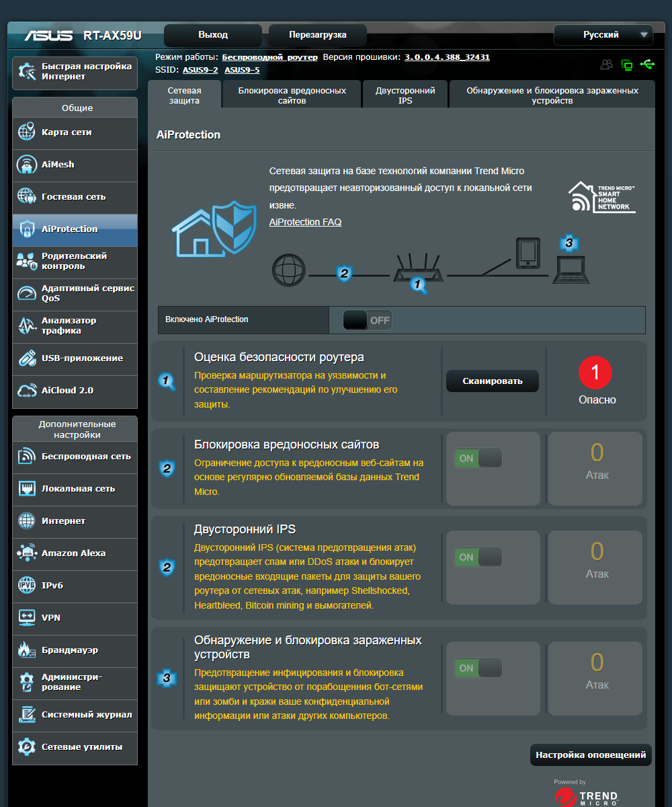
Task: Click the red danger badge showing 1
Action: [x=595, y=372]
